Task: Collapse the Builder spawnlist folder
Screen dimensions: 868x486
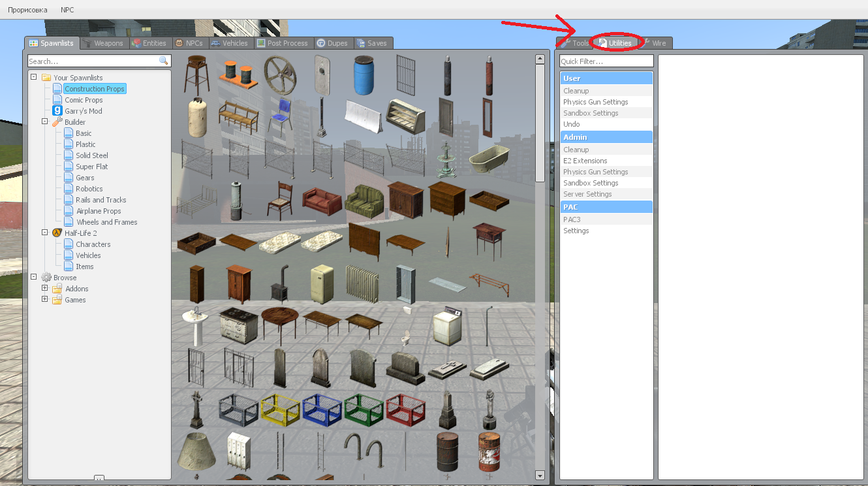Action: pos(45,121)
